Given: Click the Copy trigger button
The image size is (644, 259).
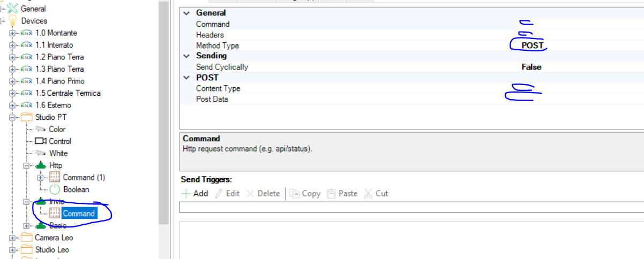Looking at the screenshot, I should tap(305, 193).
